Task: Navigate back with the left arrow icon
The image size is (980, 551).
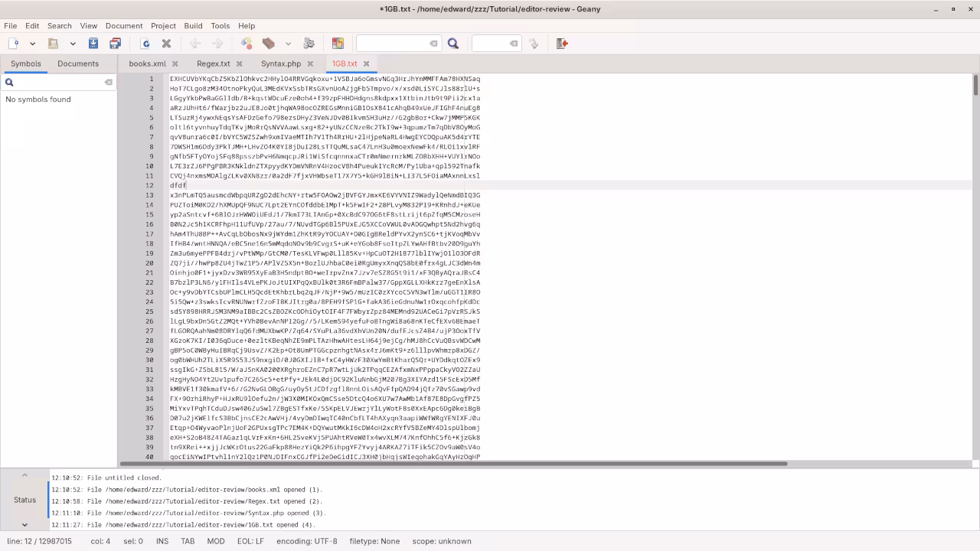Action: coord(196,43)
